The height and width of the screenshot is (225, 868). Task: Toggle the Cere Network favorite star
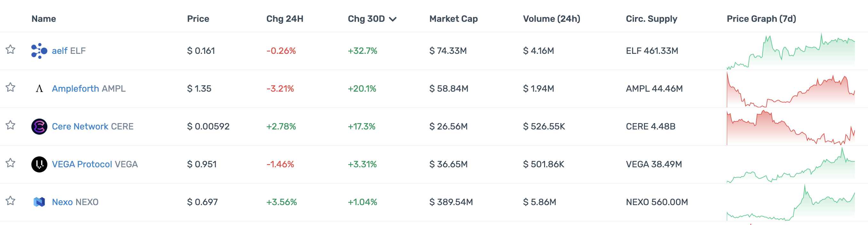click(11, 125)
